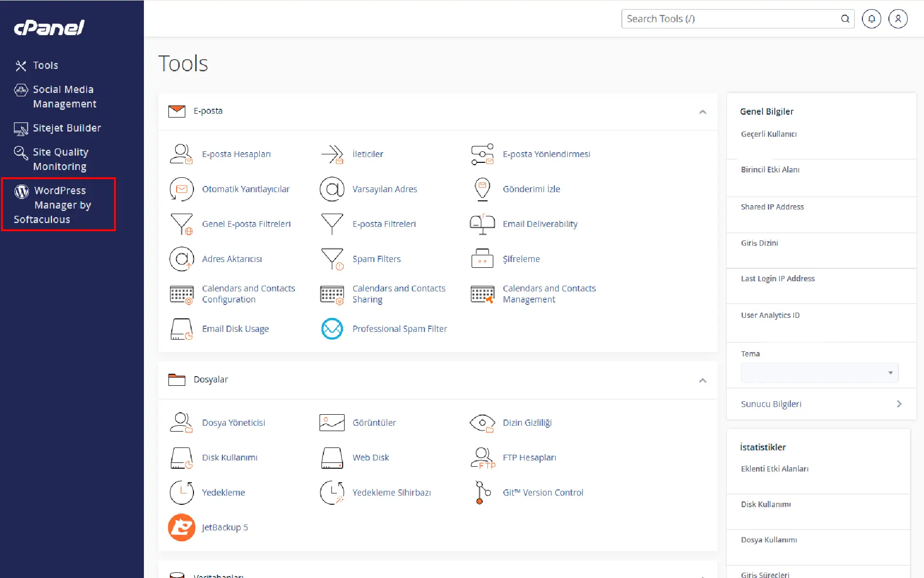Collapse the E-posta section
The width and height of the screenshot is (924, 578).
pos(703,112)
